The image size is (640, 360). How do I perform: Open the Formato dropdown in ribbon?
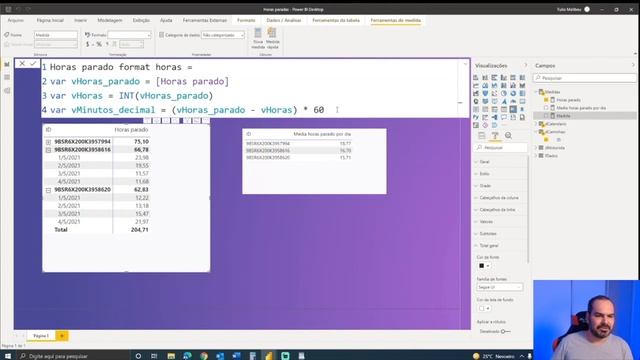[129, 35]
